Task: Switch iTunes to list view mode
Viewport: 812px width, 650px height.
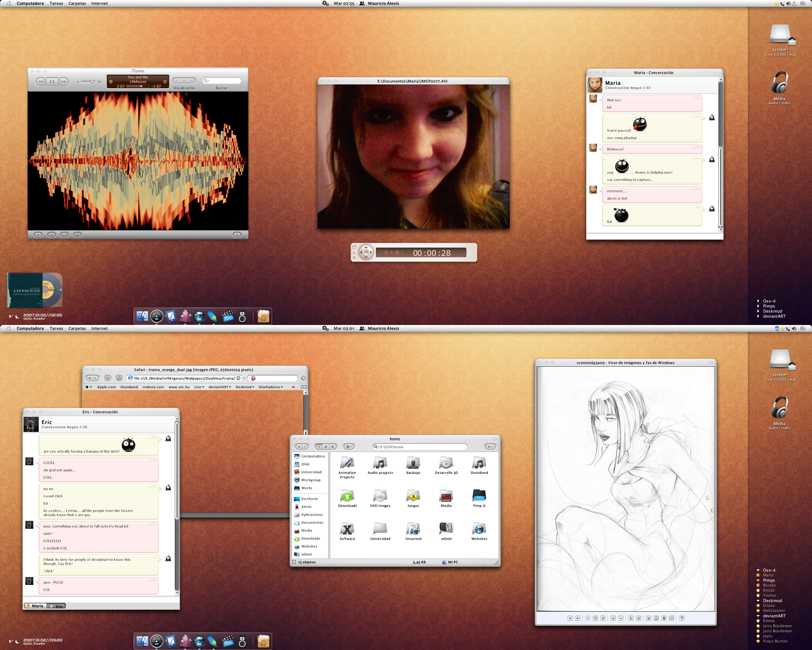Action: pos(177,81)
